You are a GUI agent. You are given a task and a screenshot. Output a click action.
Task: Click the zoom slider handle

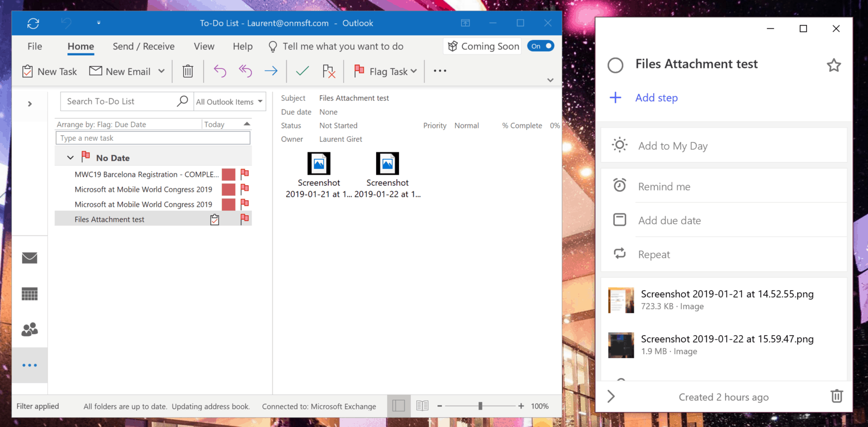pyautogui.click(x=480, y=406)
